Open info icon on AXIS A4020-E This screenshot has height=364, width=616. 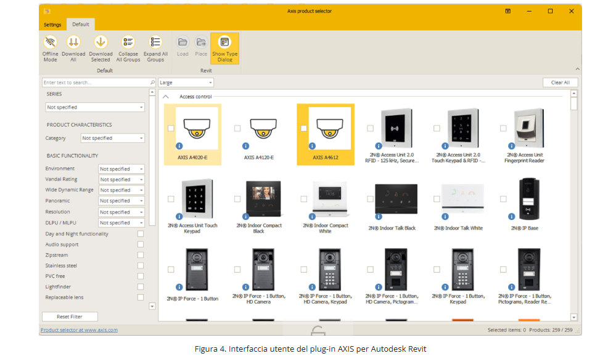(179, 146)
